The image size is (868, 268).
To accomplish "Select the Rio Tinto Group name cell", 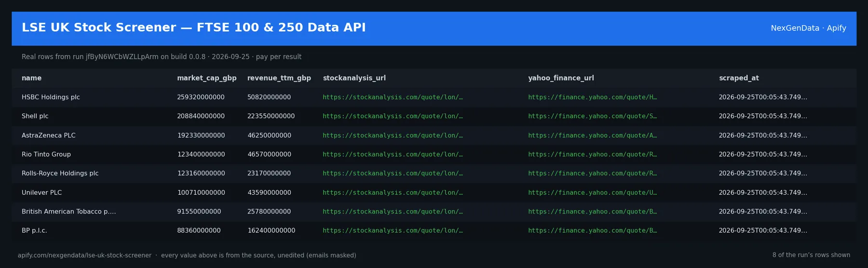I will click(x=46, y=154).
